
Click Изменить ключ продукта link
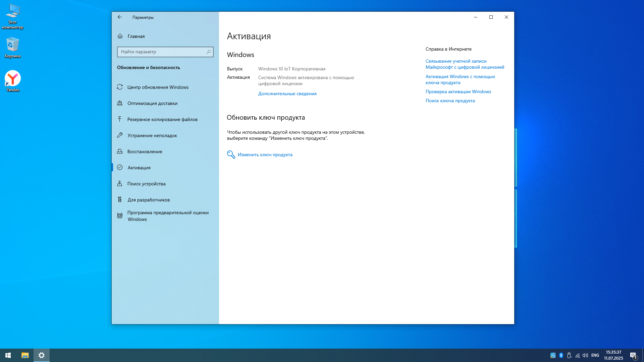pos(265,155)
